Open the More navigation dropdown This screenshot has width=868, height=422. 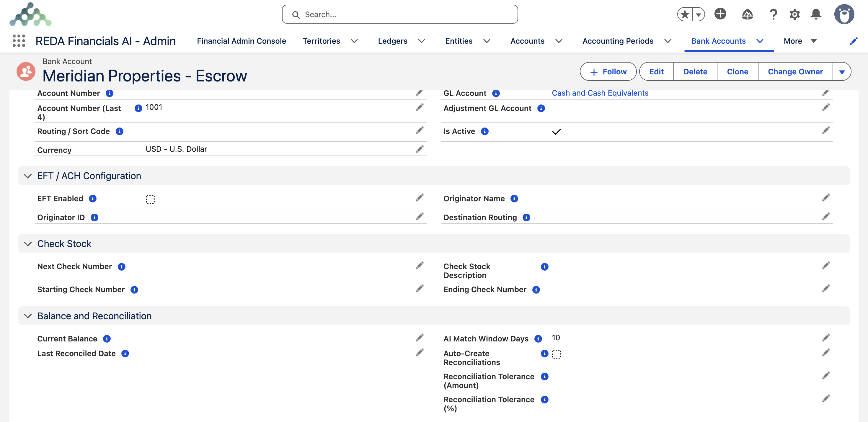(x=800, y=41)
